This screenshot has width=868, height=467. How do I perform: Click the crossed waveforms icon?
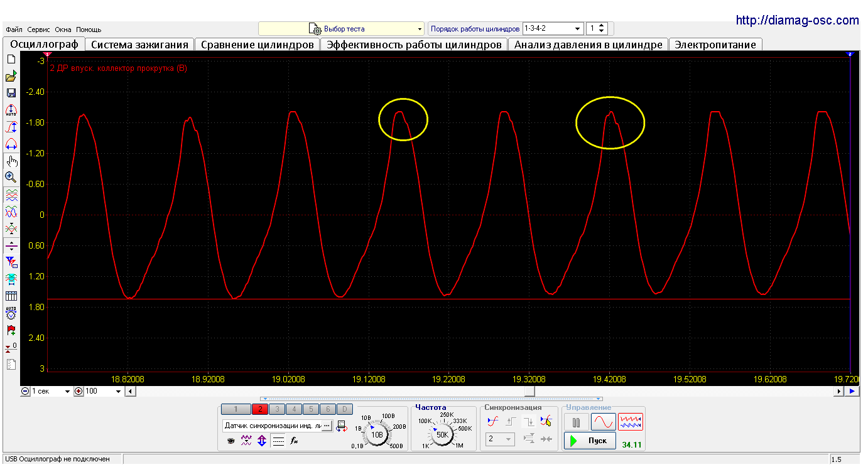(x=11, y=228)
